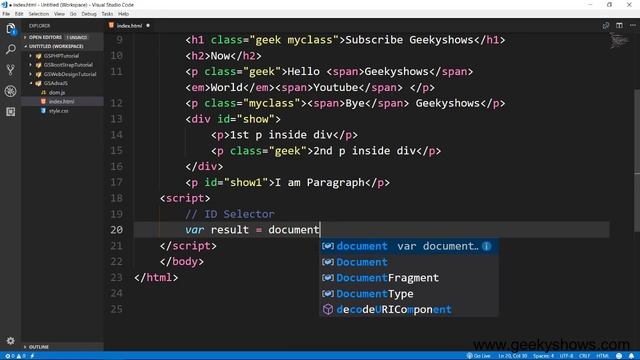Click the errors and warnings status indicator
This screenshot has width=640, height=360.
coord(15,356)
